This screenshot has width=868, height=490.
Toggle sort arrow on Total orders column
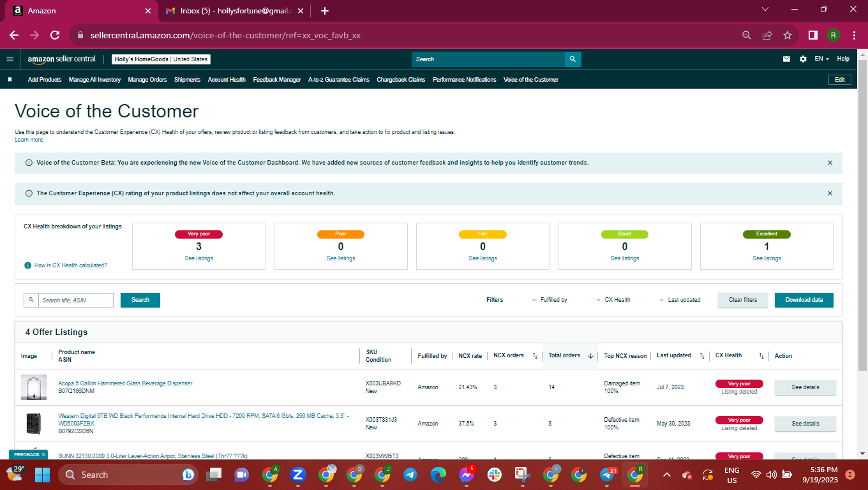(x=590, y=356)
